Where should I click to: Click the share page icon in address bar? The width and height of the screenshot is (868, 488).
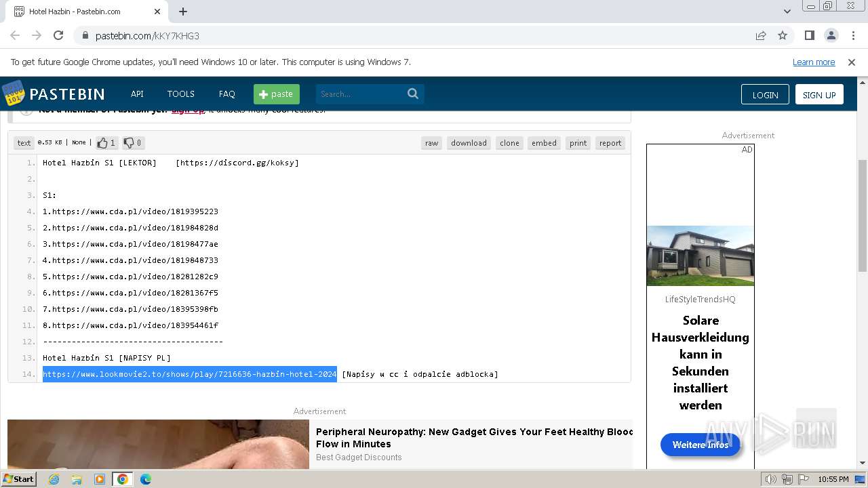point(761,35)
